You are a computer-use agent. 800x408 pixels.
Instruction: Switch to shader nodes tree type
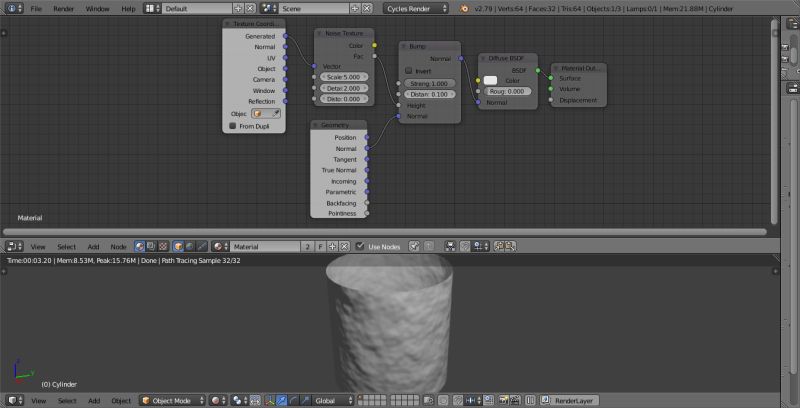(x=140, y=246)
